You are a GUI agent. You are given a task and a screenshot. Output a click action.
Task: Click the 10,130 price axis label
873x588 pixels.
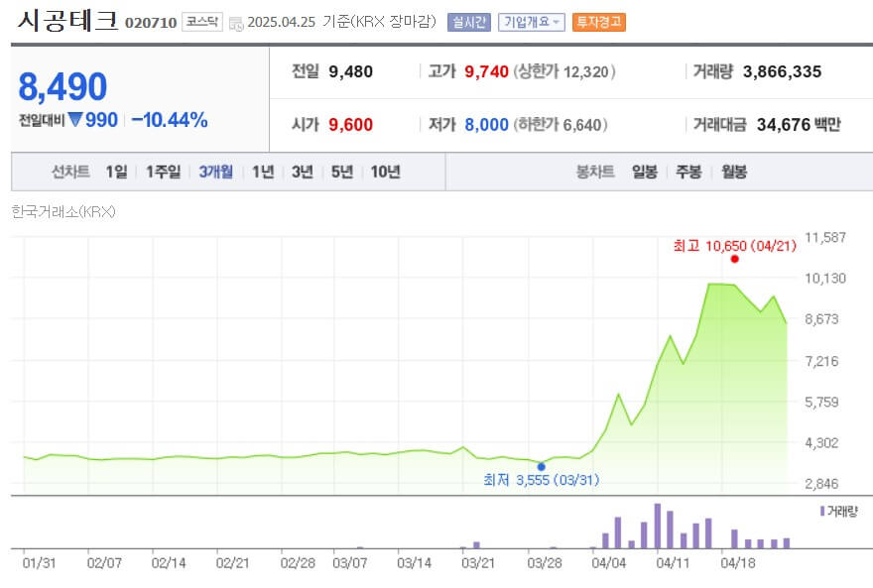(x=825, y=279)
